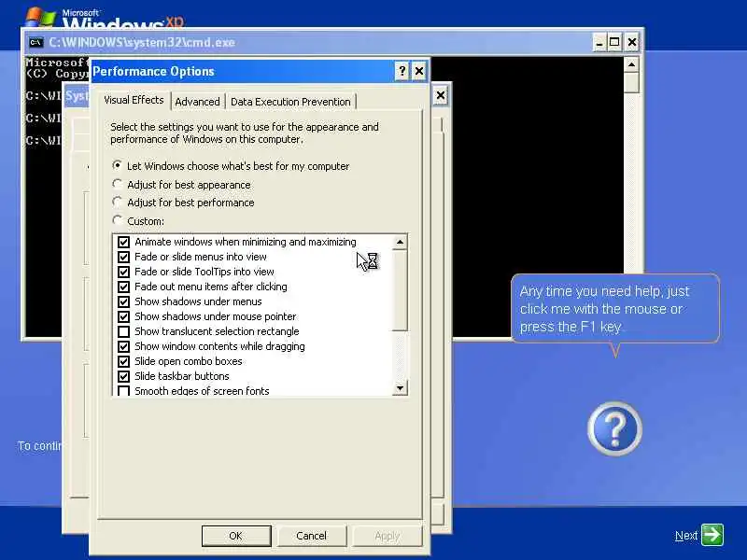Click the effects list scroll-down arrow
The width and height of the screenshot is (747, 560).
[400, 388]
